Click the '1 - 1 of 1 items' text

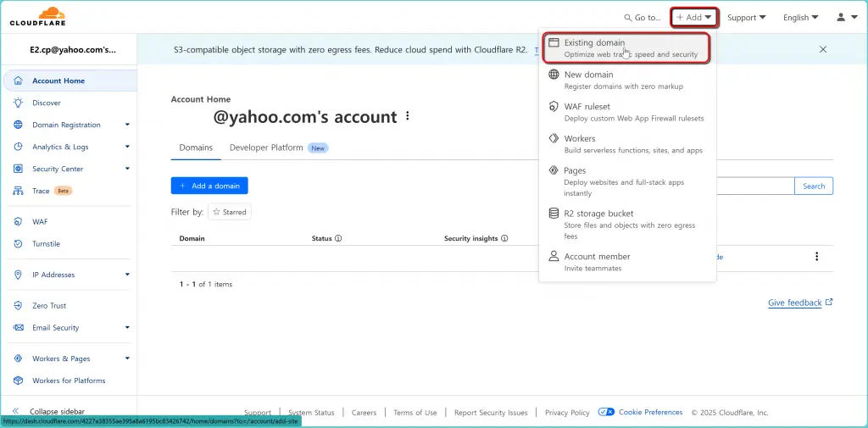pos(205,285)
